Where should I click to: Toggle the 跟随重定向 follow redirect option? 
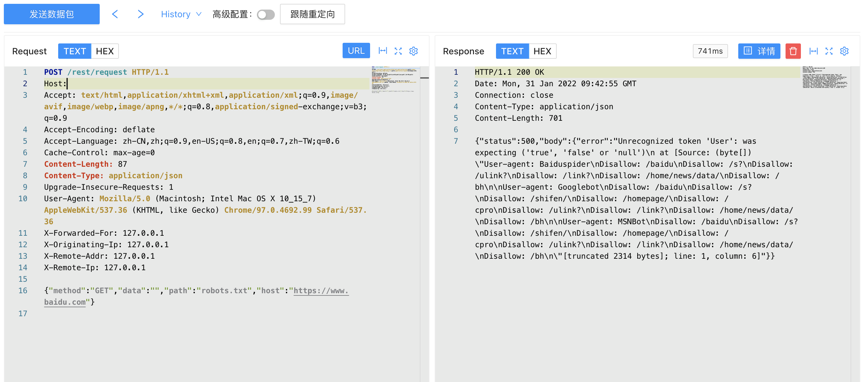click(312, 14)
